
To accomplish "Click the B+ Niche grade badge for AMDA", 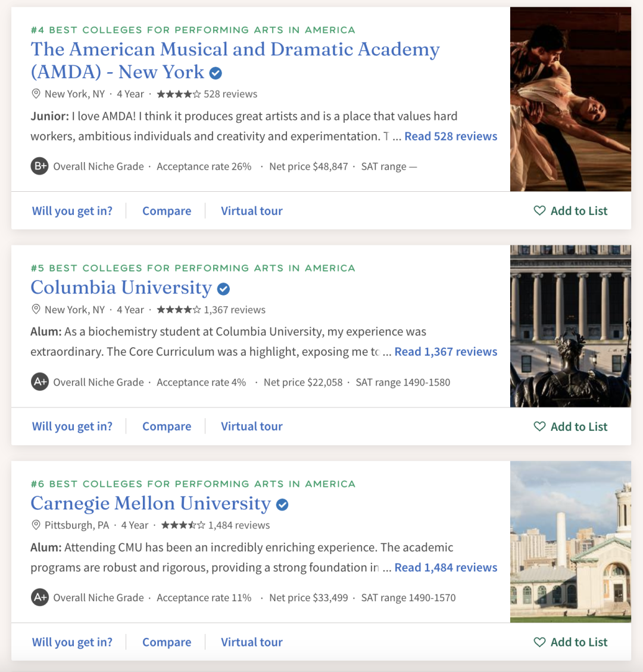I will point(39,166).
